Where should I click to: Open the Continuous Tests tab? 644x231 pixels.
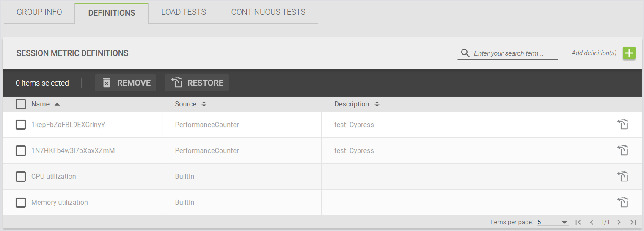pos(268,12)
